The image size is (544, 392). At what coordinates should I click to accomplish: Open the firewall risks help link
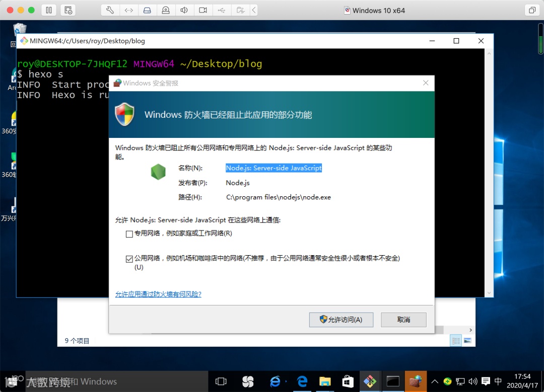click(x=158, y=294)
